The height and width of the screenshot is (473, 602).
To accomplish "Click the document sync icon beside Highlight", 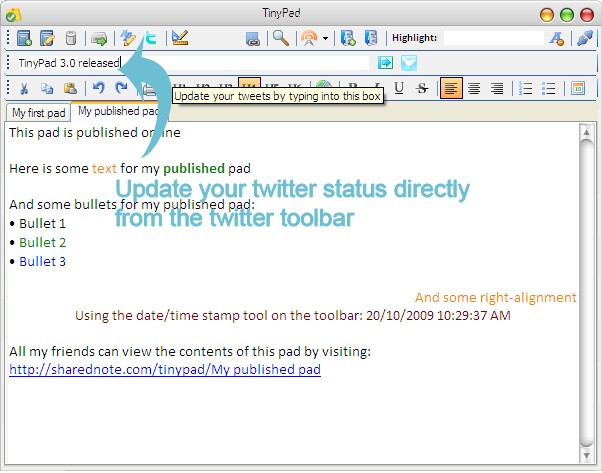I will point(371,38).
